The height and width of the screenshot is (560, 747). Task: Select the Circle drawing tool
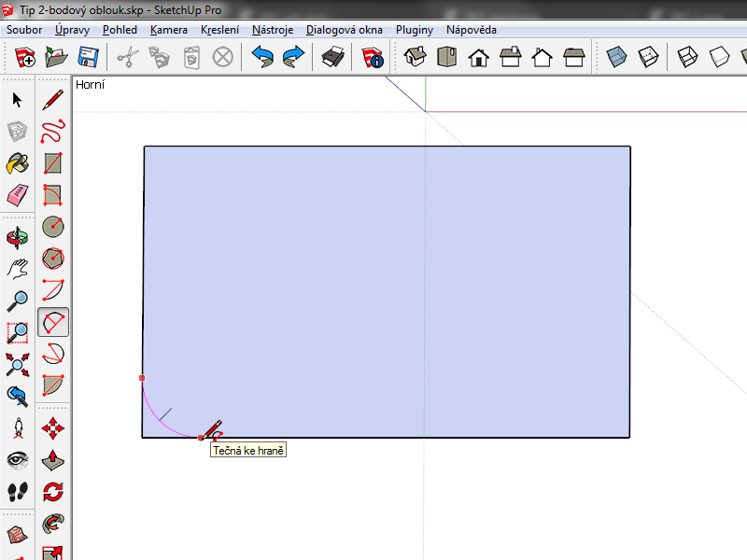coord(54,227)
